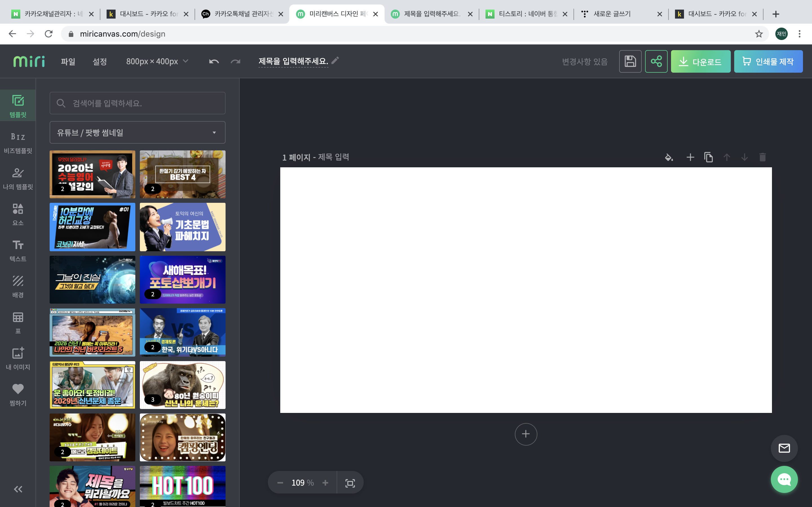Open the page background paint bucket
Screen dimensions: 812x507
pyautogui.click(x=669, y=157)
